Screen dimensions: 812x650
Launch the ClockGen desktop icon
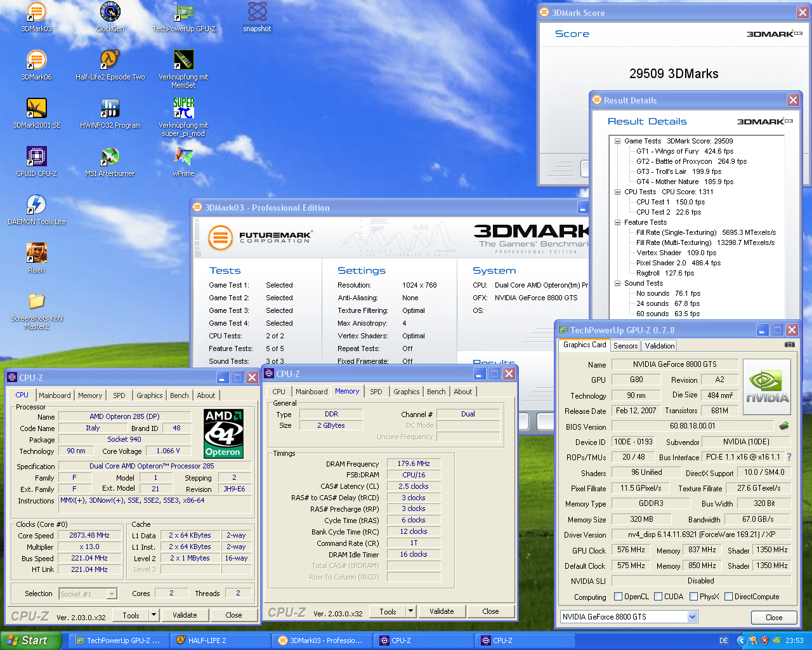tap(110, 12)
